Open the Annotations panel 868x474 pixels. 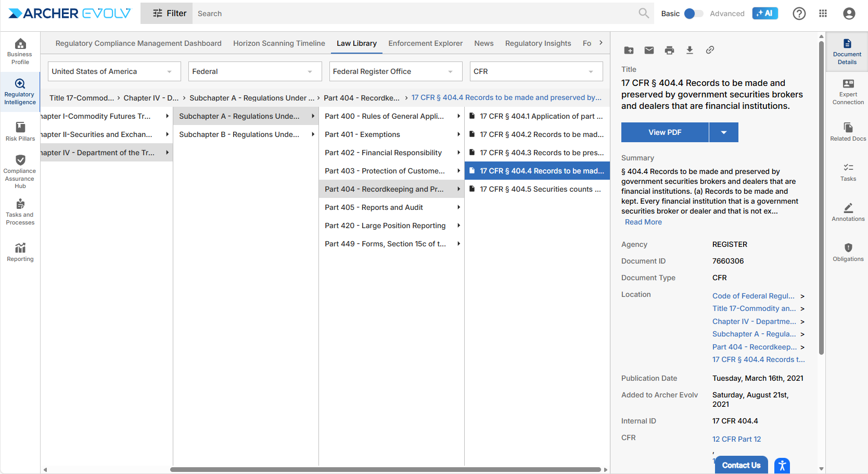tap(848, 212)
